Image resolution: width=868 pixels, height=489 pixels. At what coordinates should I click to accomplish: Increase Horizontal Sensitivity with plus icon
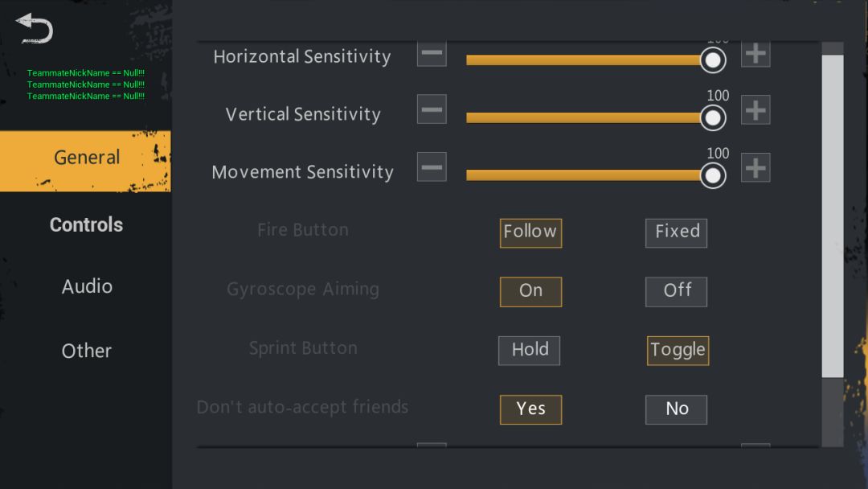755,55
